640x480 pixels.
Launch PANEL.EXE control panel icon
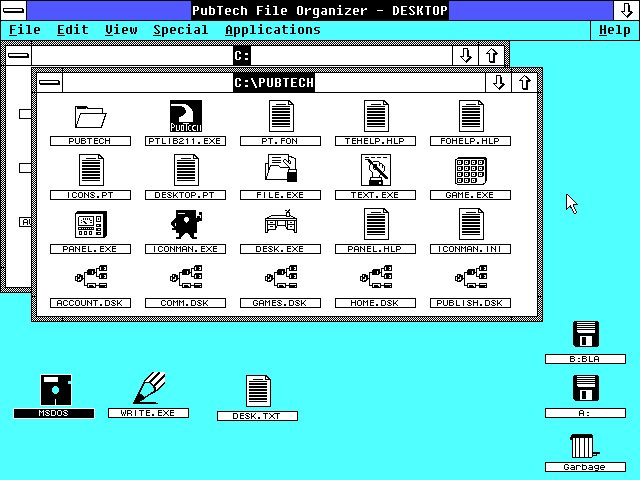point(91,224)
